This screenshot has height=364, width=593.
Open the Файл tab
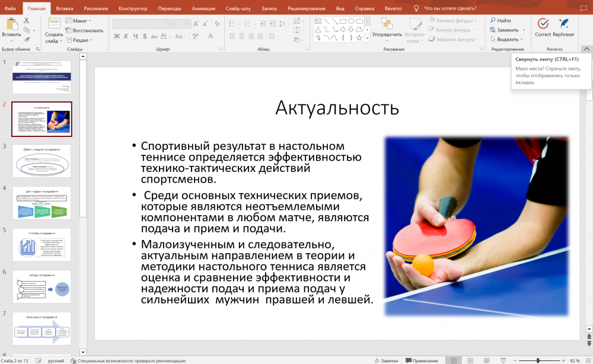pos(10,8)
